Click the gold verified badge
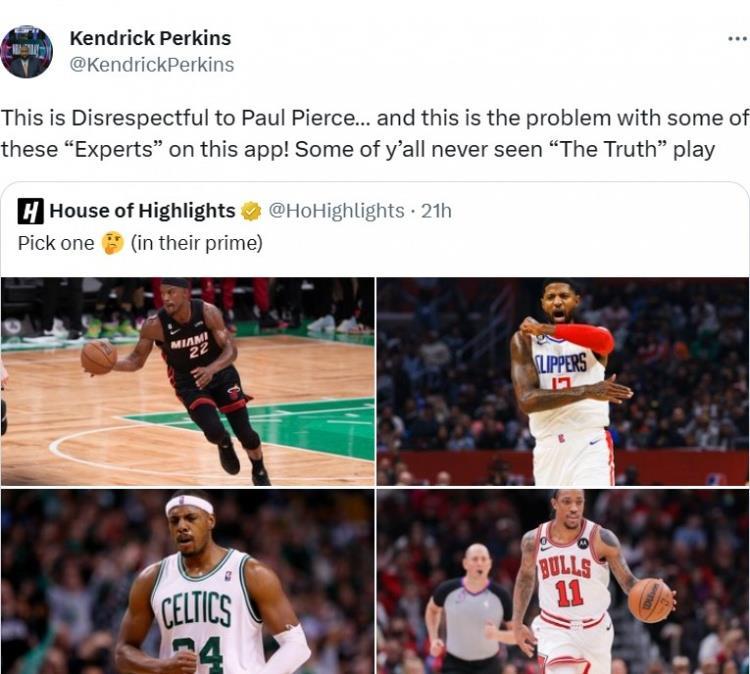 click(251, 211)
